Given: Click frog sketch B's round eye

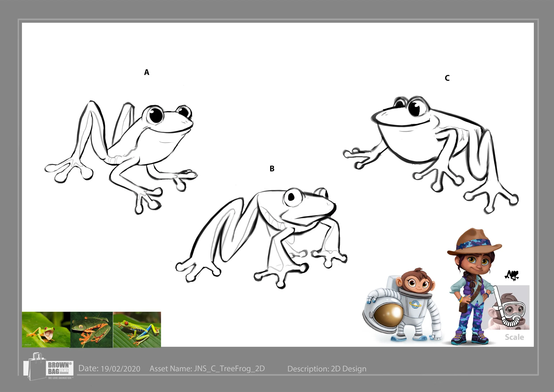Looking at the screenshot, I should pos(293,198).
